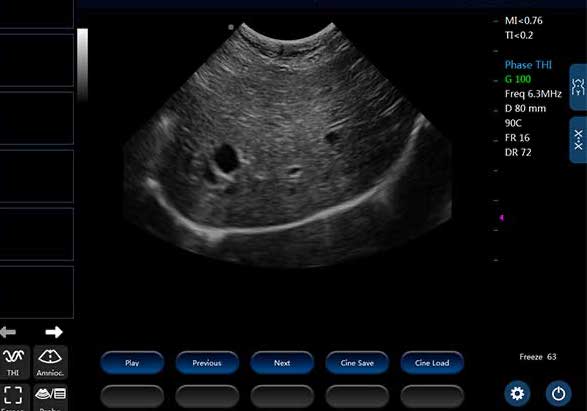Click the Play cine button
The image size is (587, 411).
[x=132, y=363]
